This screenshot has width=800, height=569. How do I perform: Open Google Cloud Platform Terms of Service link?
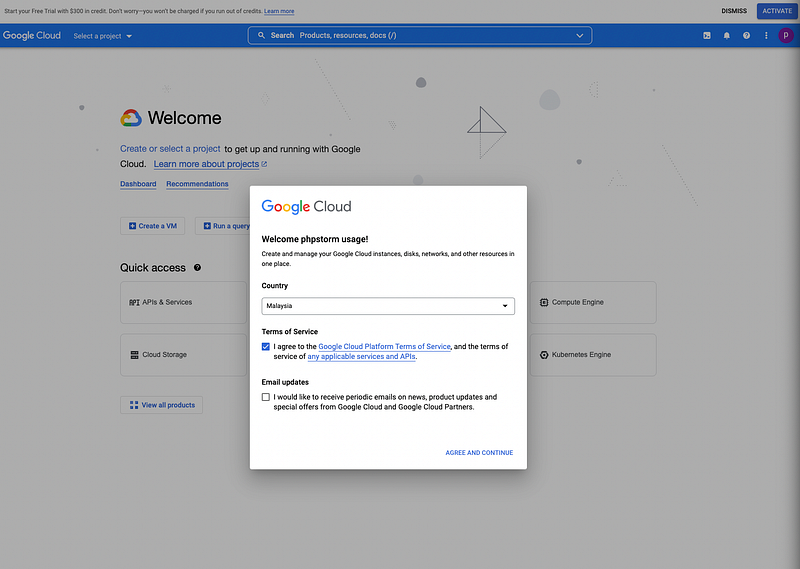tap(384, 347)
